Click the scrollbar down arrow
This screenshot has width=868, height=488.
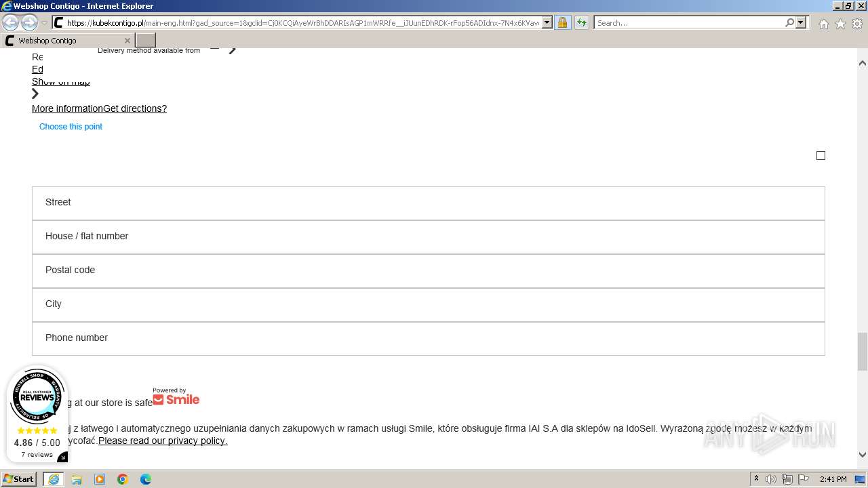863,455
